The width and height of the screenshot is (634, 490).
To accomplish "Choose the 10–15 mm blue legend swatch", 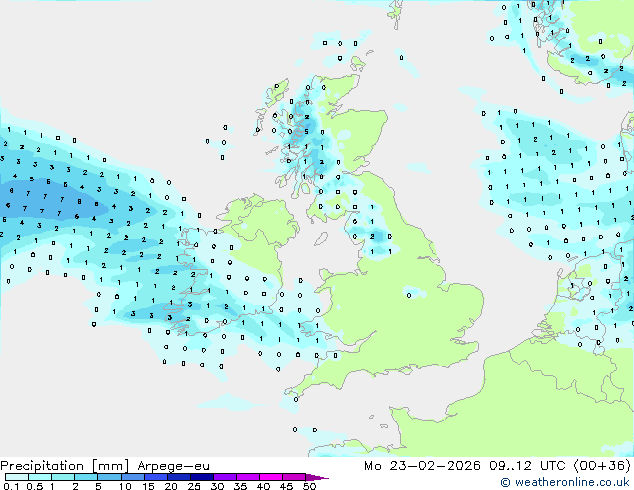I will tap(132, 477).
